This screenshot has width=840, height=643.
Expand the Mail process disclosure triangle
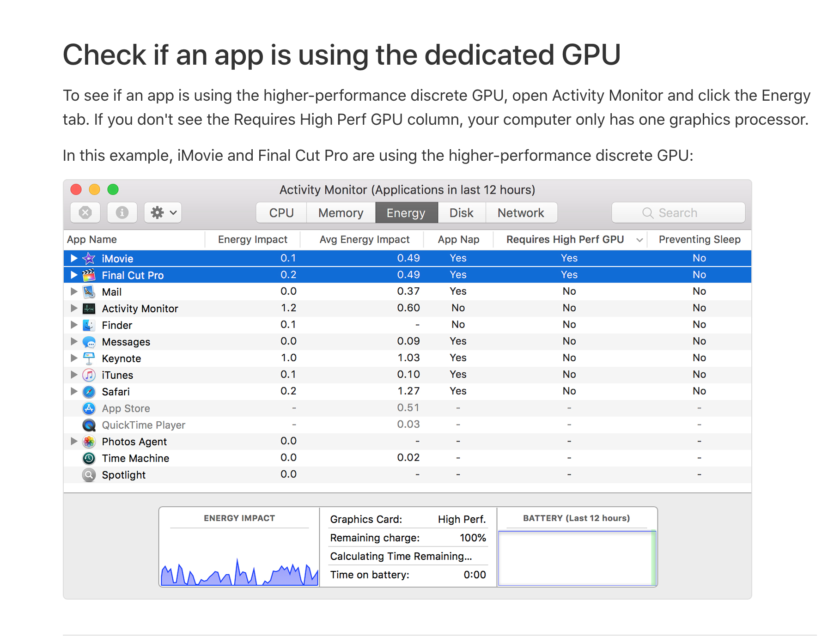point(74,291)
